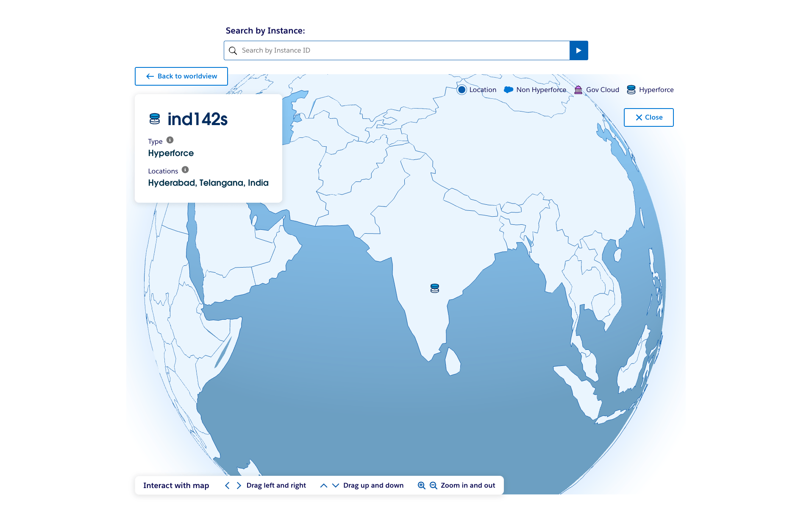Move map up with up chevron
This screenshot has height=508, width=812.
(324, 486)
